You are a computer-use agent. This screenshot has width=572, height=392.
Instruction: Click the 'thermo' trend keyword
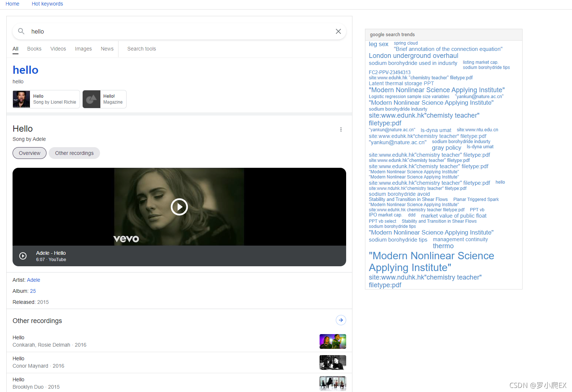pyautogui.click(x=443, y=246)
